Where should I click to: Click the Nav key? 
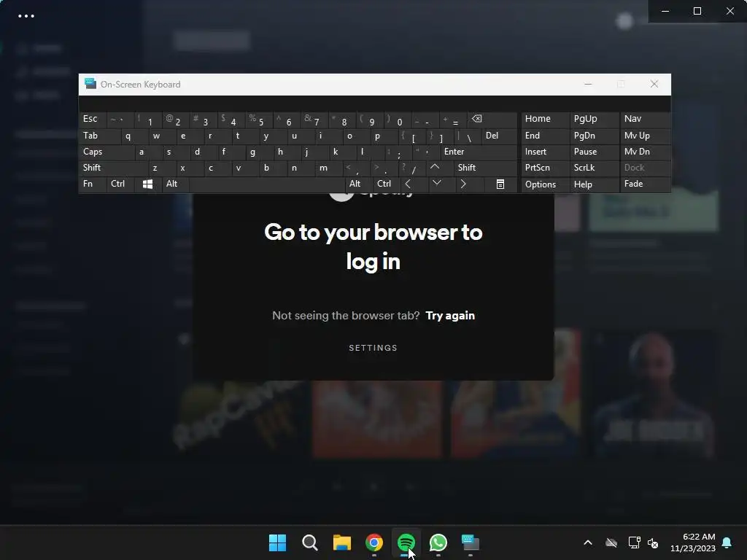(x=645, y=119)
